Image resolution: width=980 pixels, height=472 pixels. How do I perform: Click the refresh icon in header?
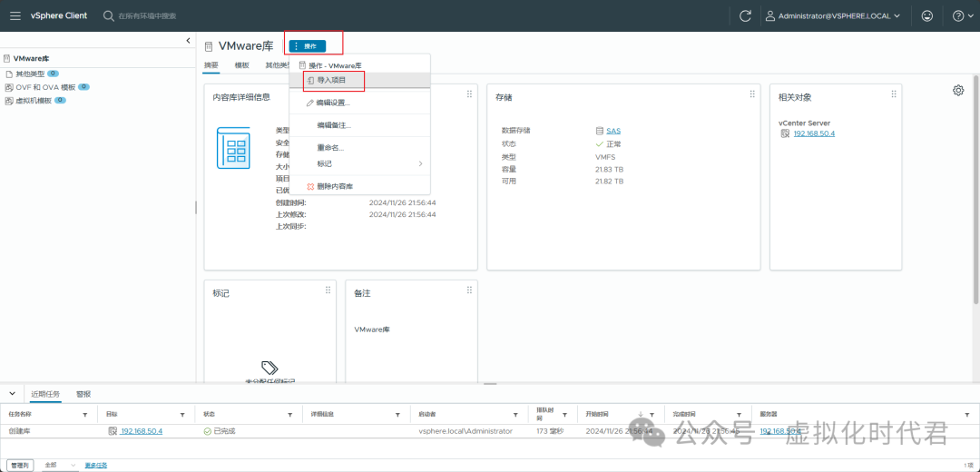tap(745, 16)
